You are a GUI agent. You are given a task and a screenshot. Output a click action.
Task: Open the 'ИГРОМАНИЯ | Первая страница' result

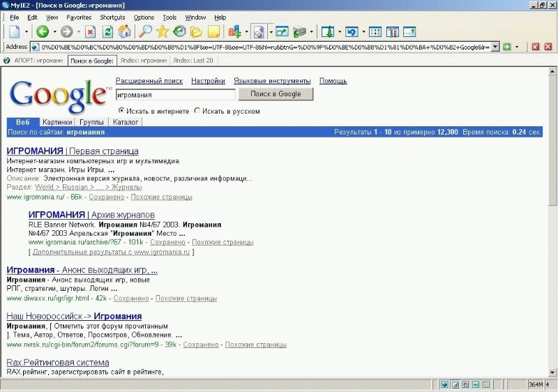pyautogui.click(x=73, y=151)
